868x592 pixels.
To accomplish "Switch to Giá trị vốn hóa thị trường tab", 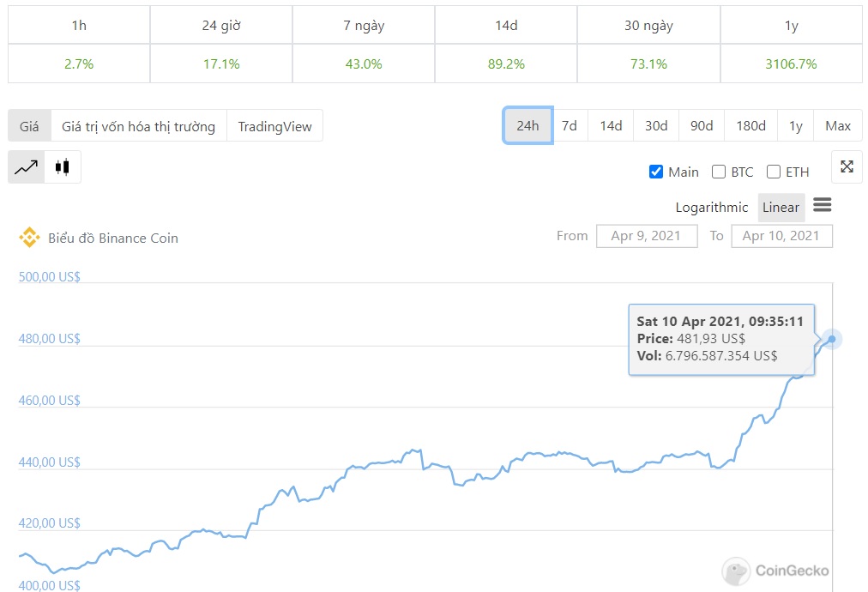I will [x=138, y=126].
